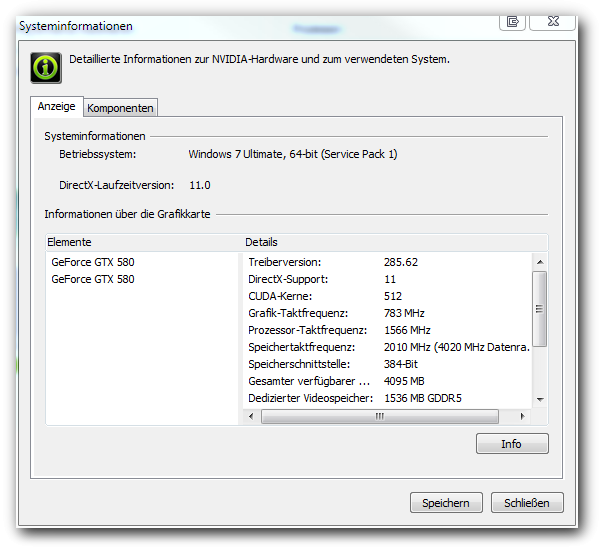
Task: Select the Dedizierter Videospeicher row
Action: click(388, 398)
